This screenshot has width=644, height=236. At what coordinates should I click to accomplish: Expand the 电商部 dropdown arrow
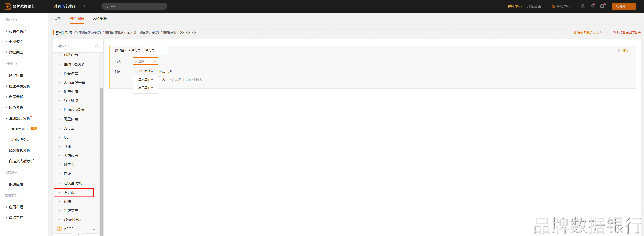click(633, 6)
